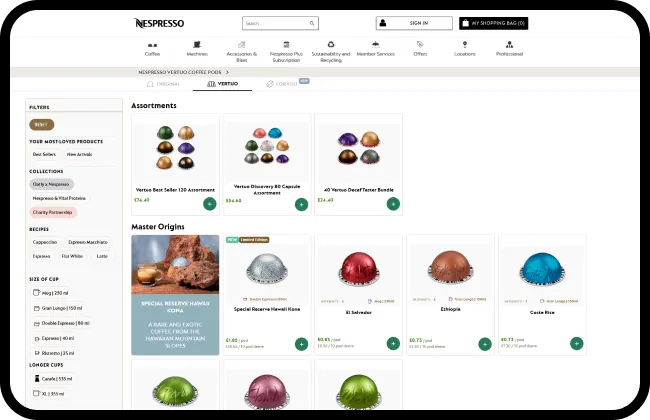This screenshot has height=420, width=650.
Task: Click the Nespresso logo
Action: 159,23
